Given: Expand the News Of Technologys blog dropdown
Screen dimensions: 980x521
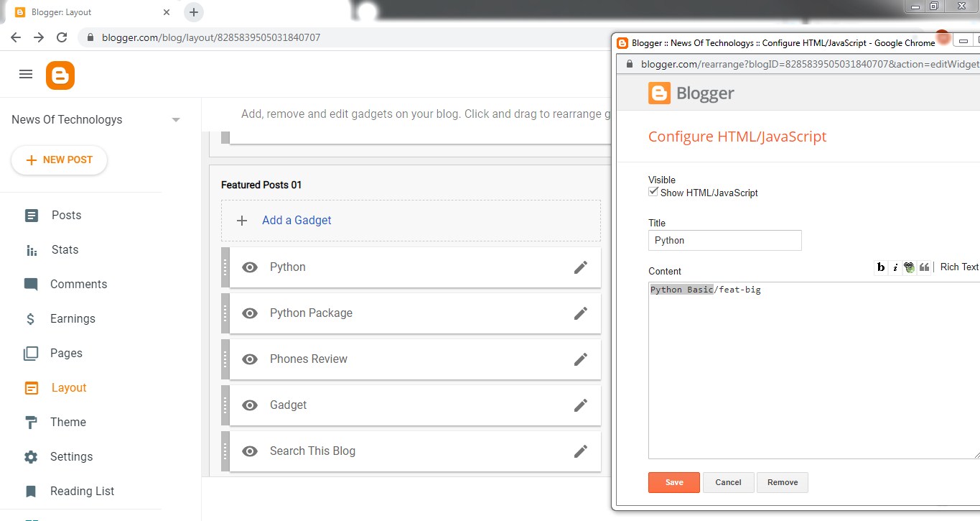Looking at the screenshot, I should click(176, 120).
